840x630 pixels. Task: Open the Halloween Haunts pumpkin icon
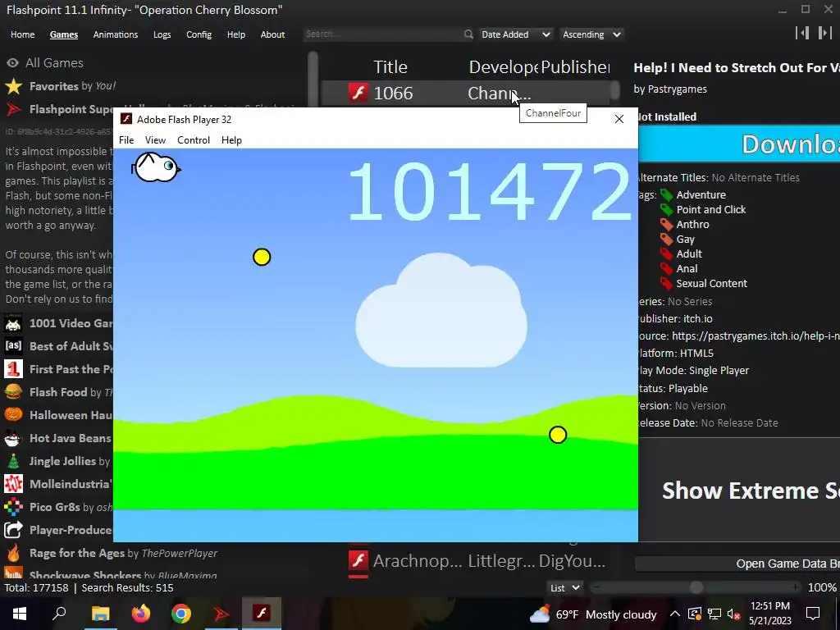(x=13, y=415)
